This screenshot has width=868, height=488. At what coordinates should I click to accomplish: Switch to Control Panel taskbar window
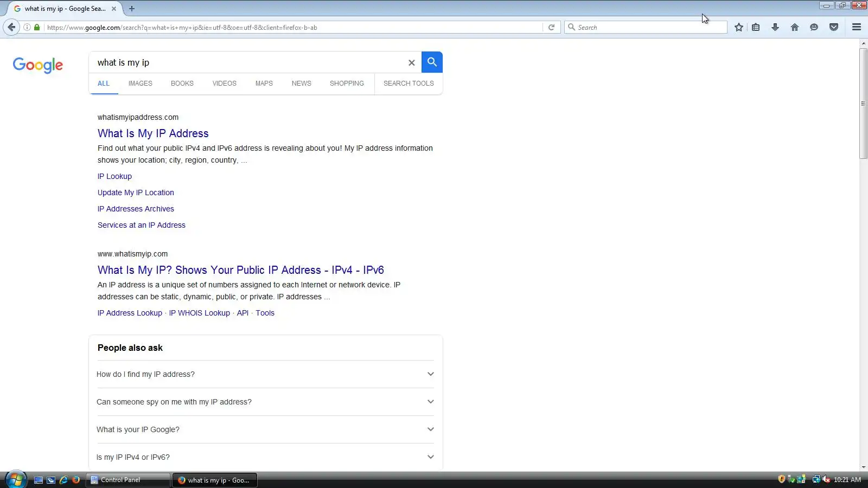coord(128,480)
